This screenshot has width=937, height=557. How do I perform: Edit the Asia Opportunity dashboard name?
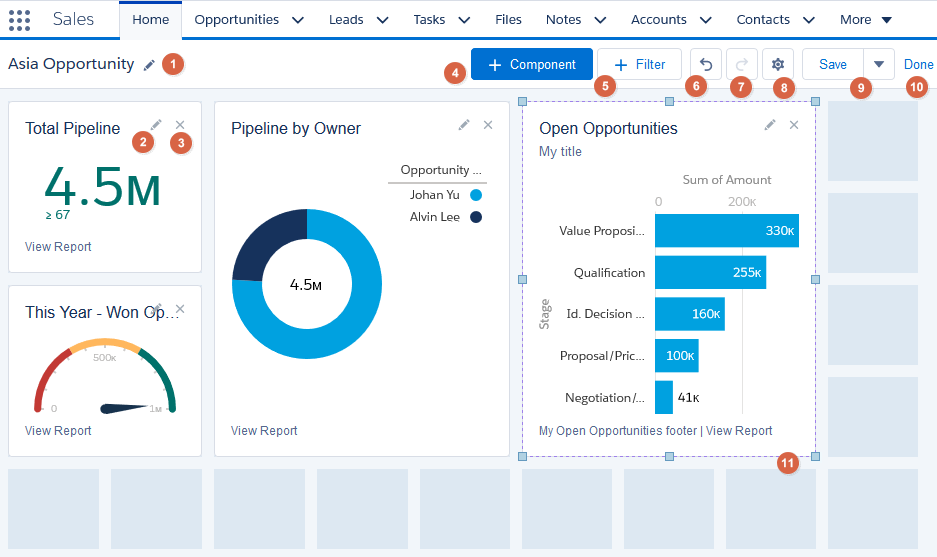pos(149,65)
